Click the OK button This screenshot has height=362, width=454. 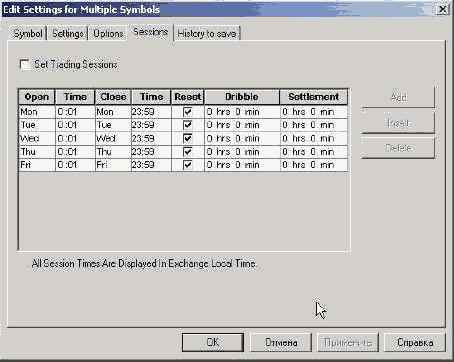pyautogui.click(x=213, y=342)
